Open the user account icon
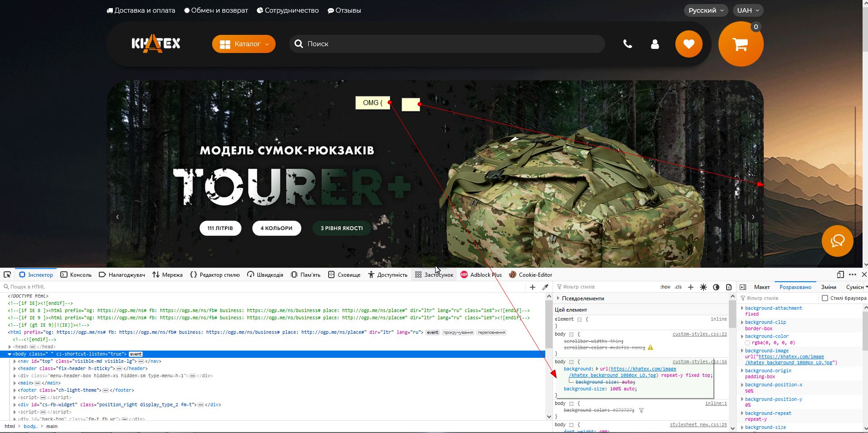 [x=655, y=44]
